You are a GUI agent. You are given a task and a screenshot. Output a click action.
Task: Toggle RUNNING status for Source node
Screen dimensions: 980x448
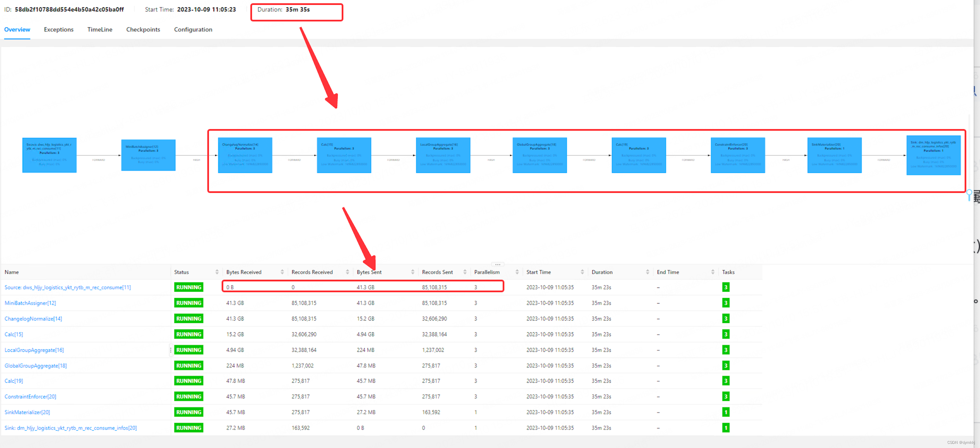point(189,287)
